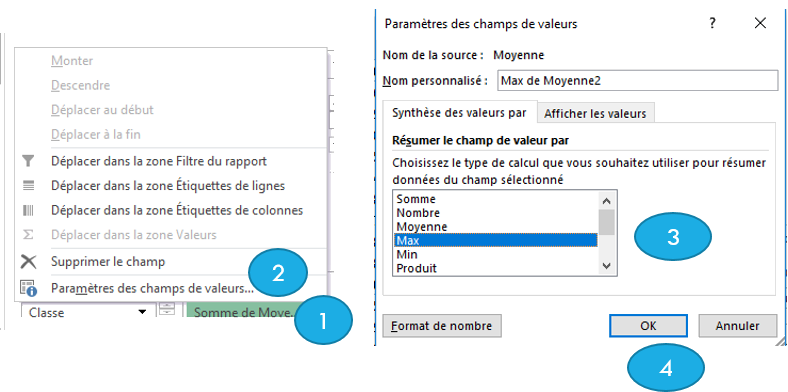
Task: Click the Nom personnalisé text field
Action: (x=637, y=80)
